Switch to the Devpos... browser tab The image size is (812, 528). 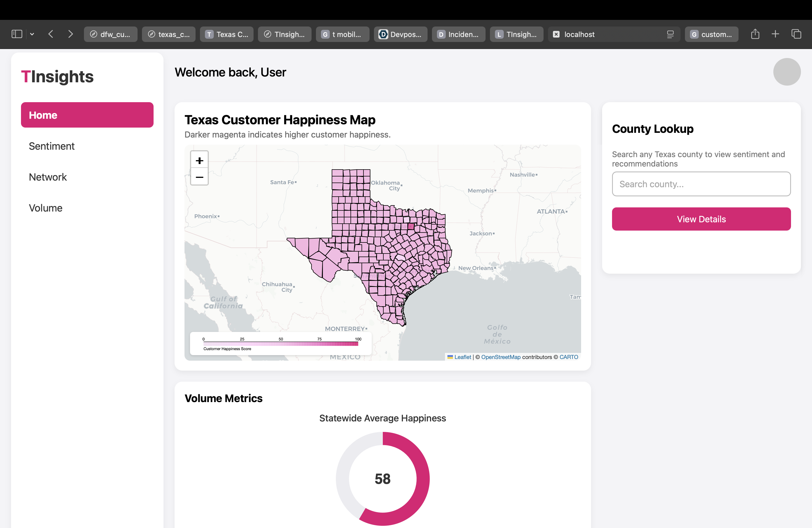click(400, 34)
